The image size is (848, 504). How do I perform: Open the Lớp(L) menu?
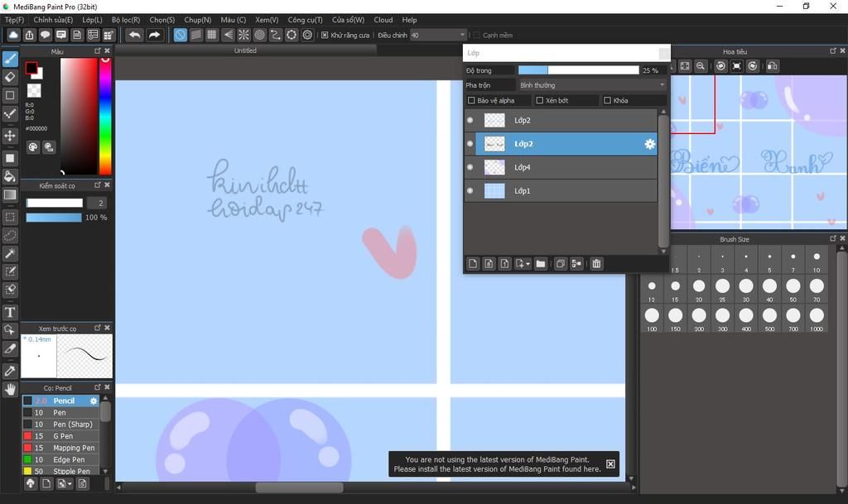[93, 20]
